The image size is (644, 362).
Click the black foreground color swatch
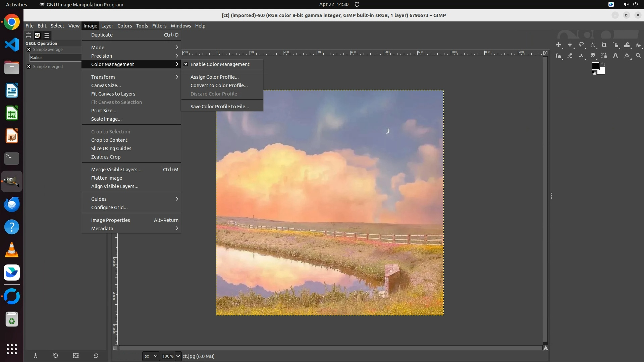[595, 66]
